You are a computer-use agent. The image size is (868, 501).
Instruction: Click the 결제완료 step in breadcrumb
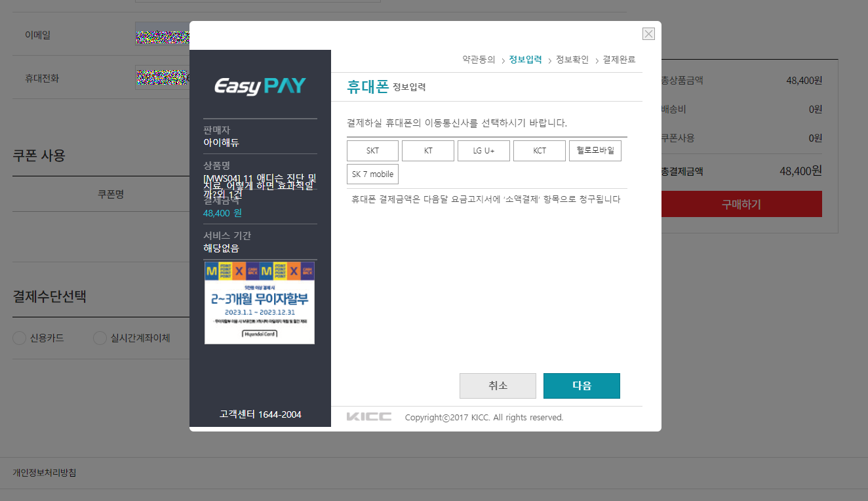pos(619,60)
